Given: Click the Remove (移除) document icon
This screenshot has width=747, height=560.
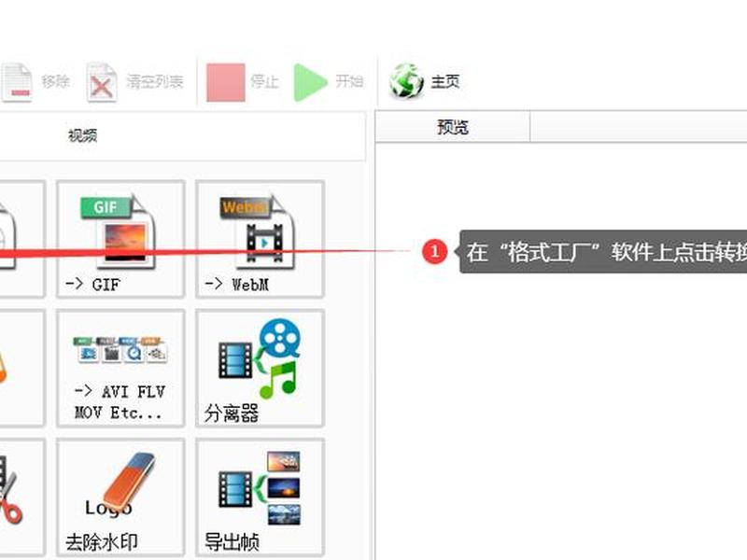Looking at the screenshot, I should (x=17, y=82).
